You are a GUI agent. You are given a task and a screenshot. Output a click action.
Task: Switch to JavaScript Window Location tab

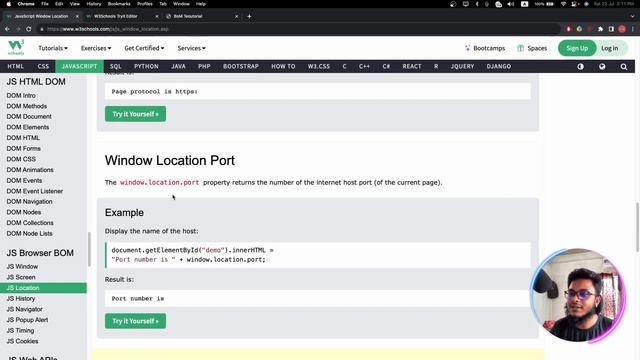(41, 16)
